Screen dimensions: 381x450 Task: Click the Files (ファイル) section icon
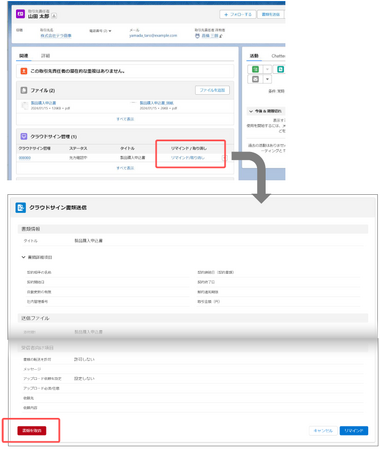[24, 90]
